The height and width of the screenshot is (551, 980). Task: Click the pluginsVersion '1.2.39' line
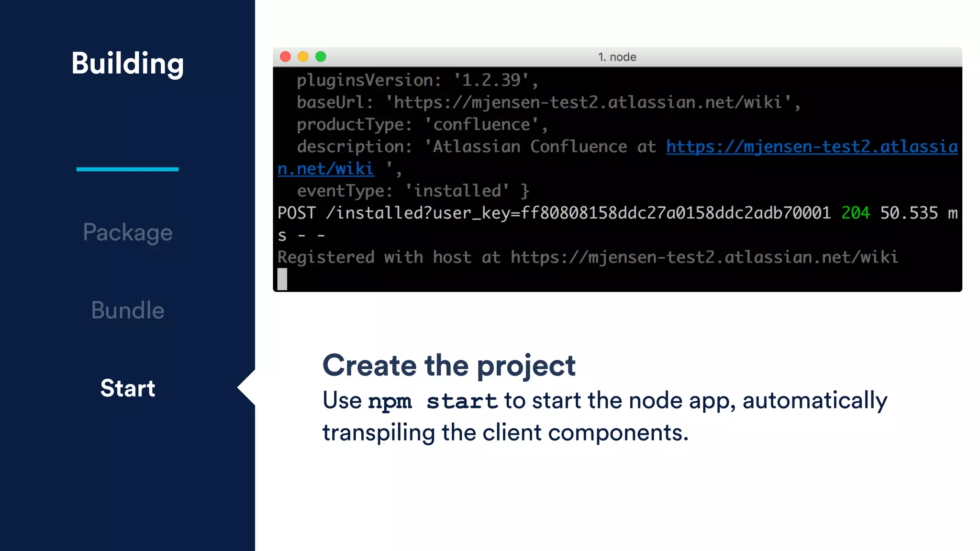[x=417, y=80]
